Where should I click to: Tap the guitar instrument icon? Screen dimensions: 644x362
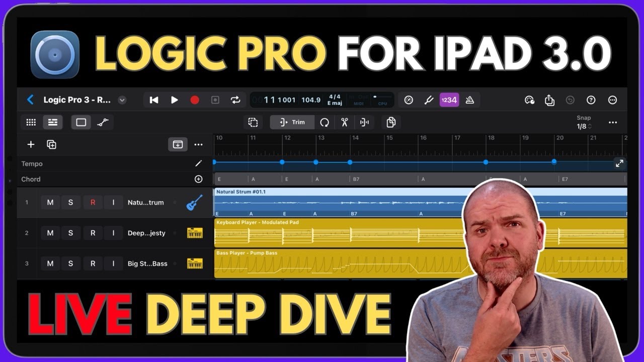[194, 203]
